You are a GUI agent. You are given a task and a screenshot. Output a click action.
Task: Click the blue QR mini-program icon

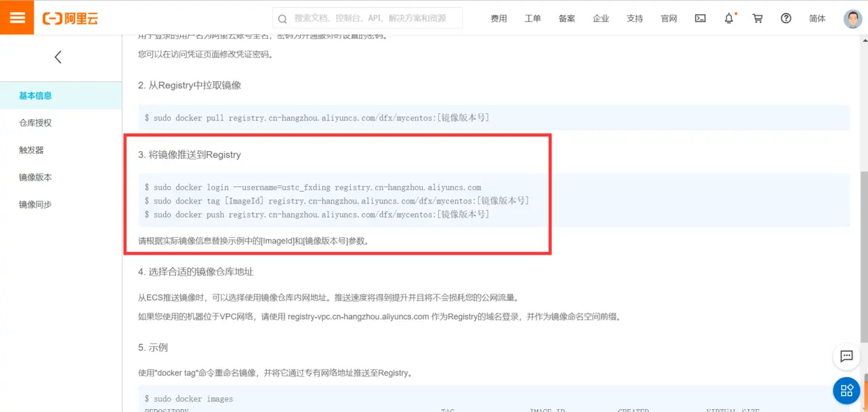pos(846,390)
